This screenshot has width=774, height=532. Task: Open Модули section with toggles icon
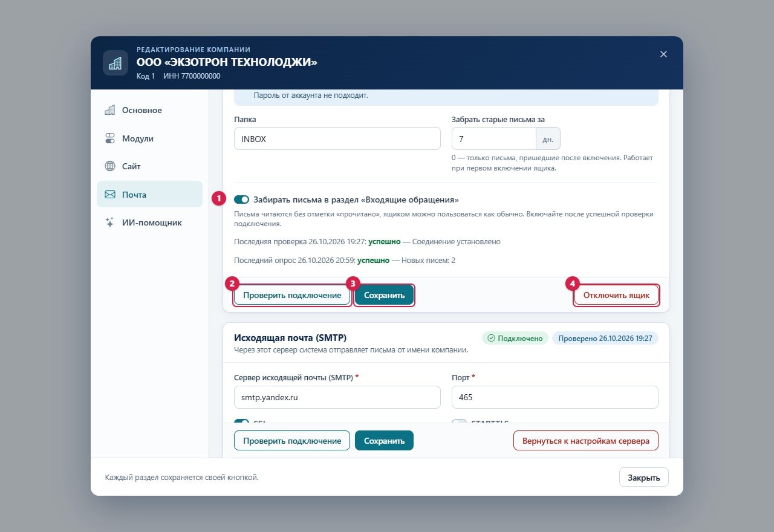pyautogui.click(x=109, y=138)
